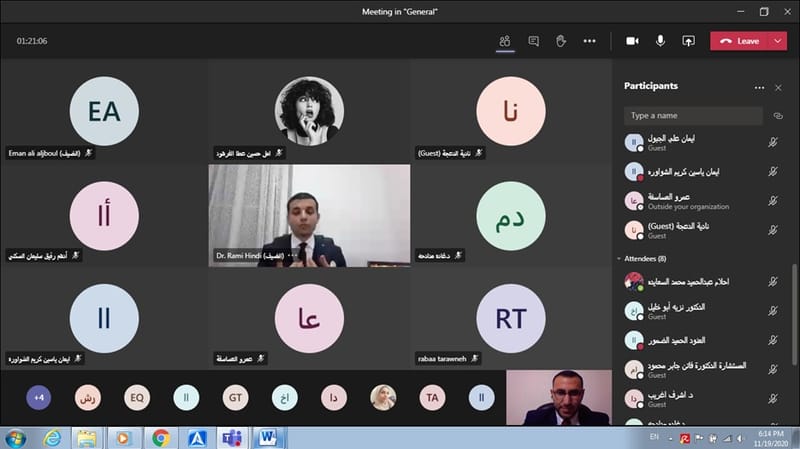Toggle the camera on or off
800x449 pixels.
click(x=632, y=41)
